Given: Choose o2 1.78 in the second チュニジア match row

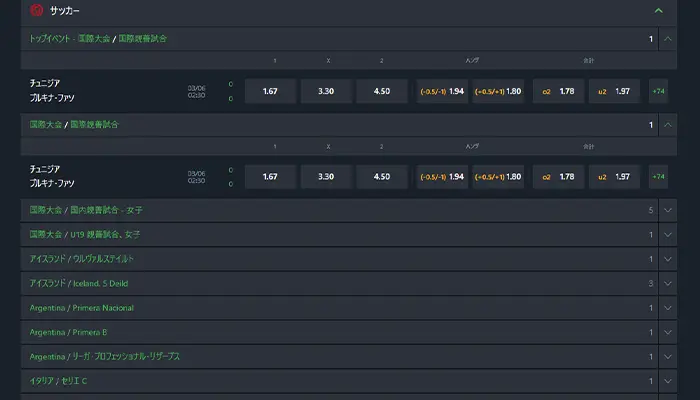Looking at the screenshot, I should [558, 177].
